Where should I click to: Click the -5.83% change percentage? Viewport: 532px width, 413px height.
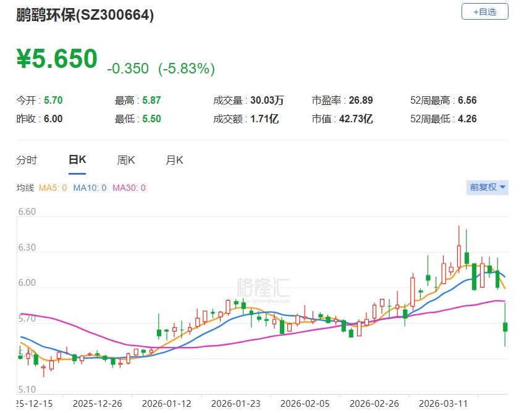[x=186, y=69]
